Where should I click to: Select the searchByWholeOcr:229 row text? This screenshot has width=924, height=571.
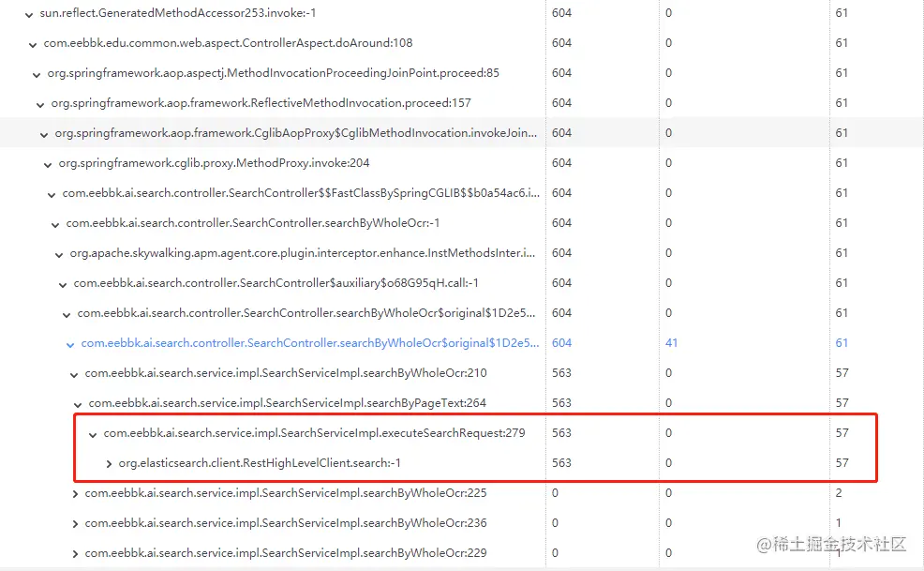click(286, 553)
